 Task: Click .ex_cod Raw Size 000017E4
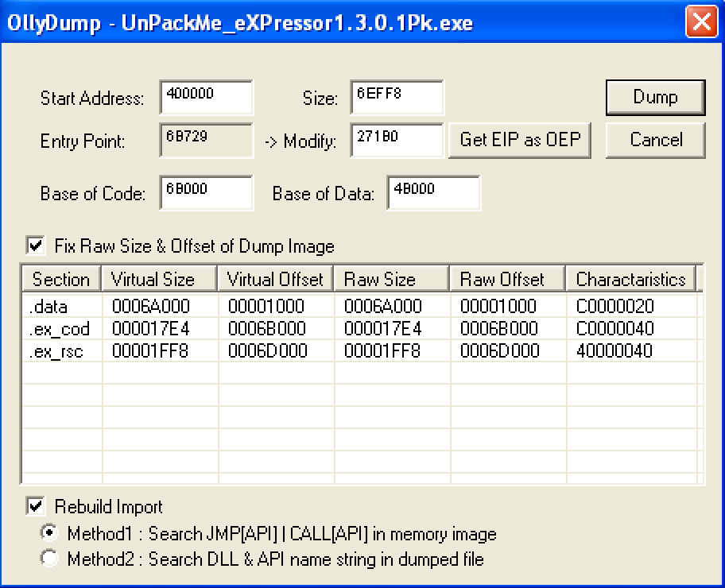coord(383,329)
